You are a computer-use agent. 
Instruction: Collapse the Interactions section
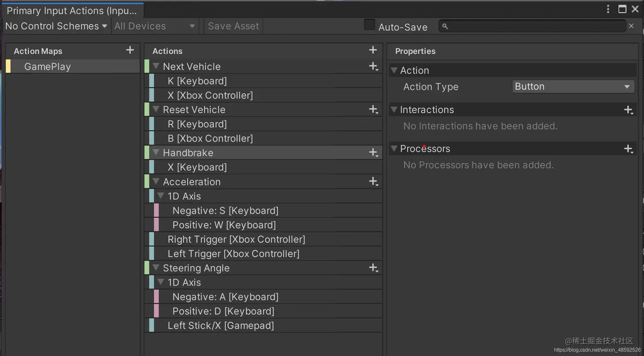394,110
